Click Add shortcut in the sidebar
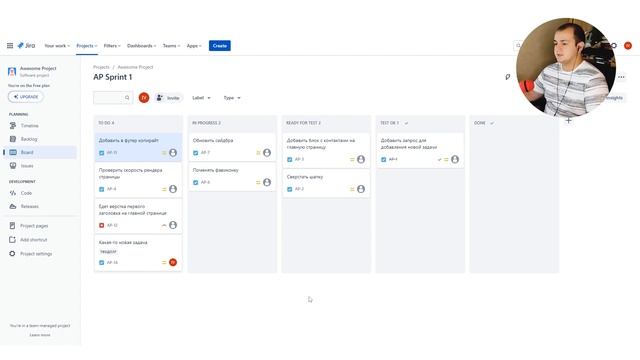This screenshot has width=640, height=360. 40,240
